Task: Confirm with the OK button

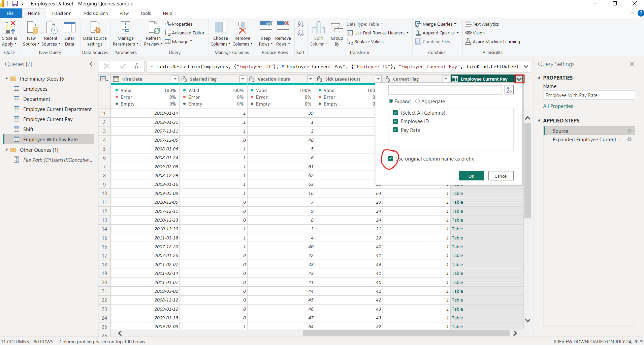Action: (x=471, y=176)
